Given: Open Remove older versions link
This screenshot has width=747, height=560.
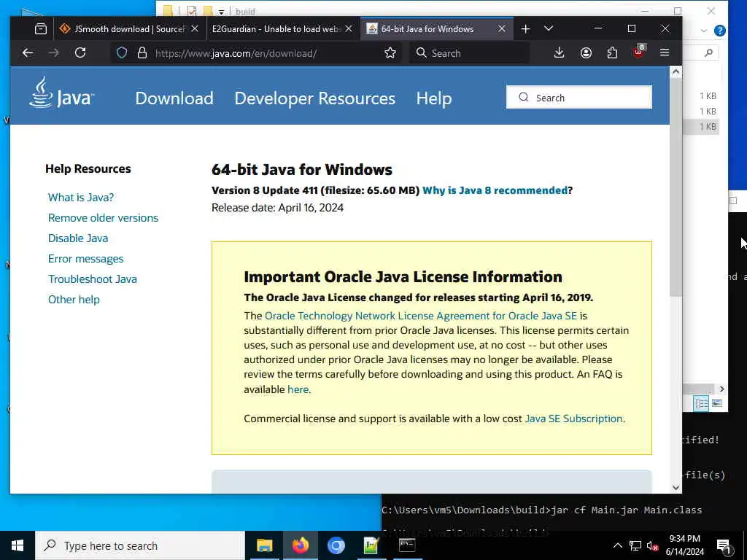Looking at the screenshot, I should 103,217.
